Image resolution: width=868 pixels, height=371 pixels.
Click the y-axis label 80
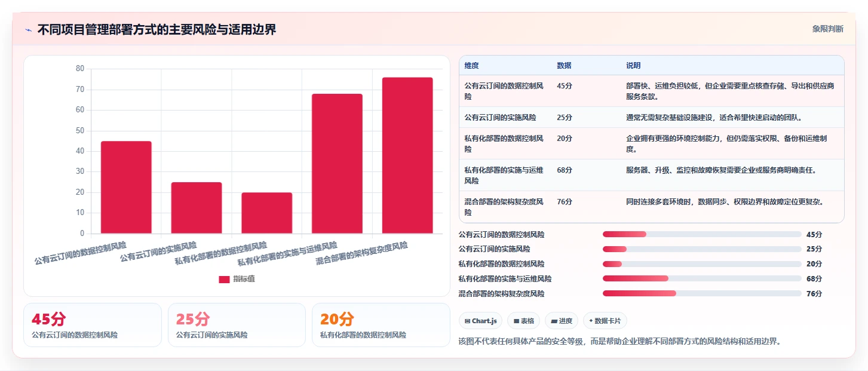pyautogui.click(x=80, y=69)
